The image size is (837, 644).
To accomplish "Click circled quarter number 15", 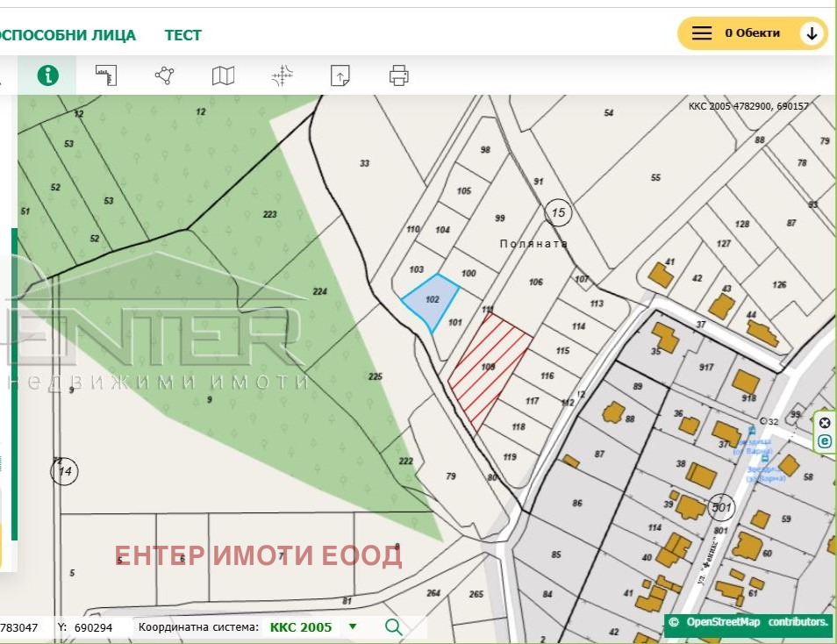I will (558, 213).
